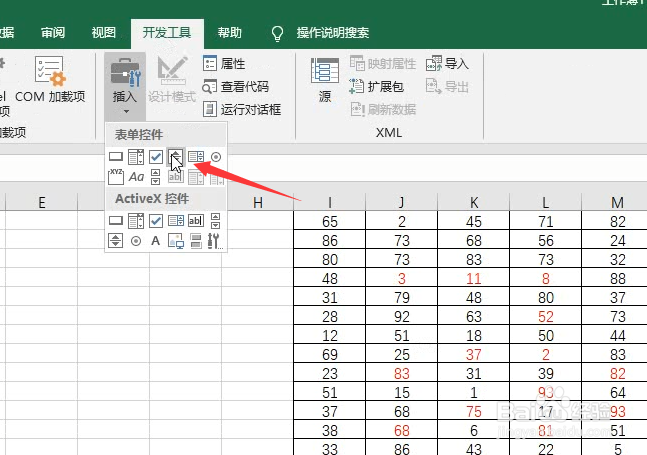Choose the form control Check Box icon
This screenshot has width=647, height=455.
point(156,157)
